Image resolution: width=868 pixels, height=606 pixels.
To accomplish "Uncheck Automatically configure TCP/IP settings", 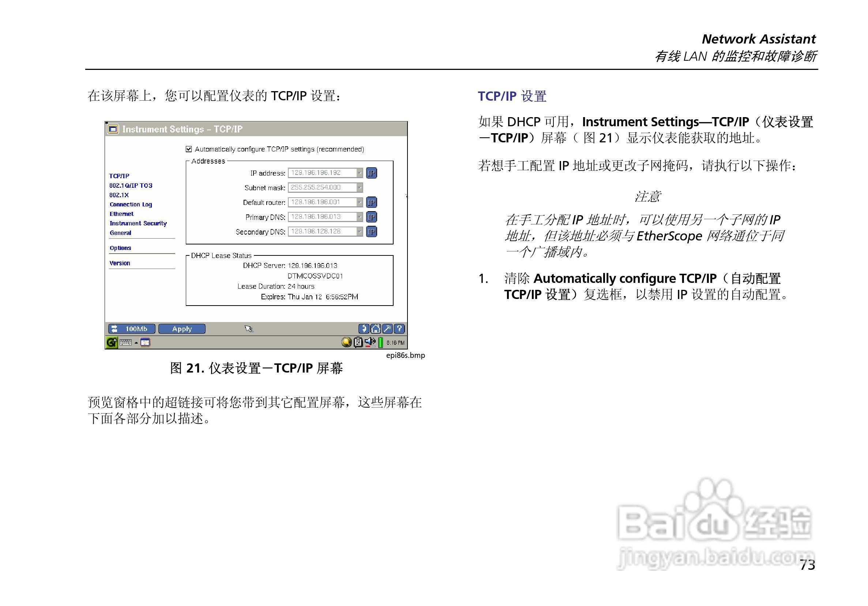I will tap(189, 149).
